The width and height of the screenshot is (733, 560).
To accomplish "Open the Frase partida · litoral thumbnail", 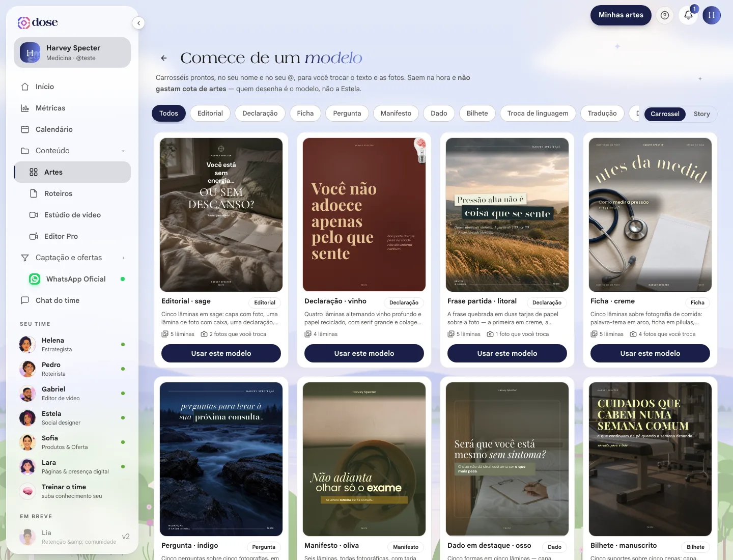I will tap(507, 215).
